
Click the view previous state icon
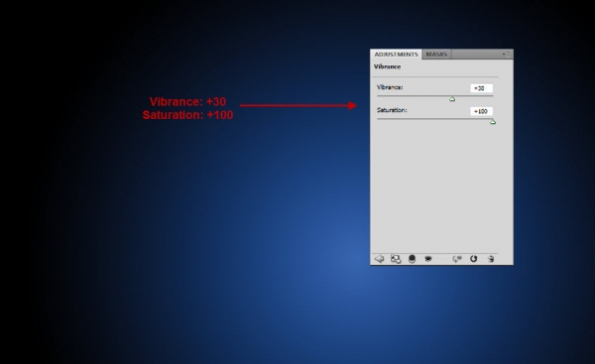(x=457, y=259)
